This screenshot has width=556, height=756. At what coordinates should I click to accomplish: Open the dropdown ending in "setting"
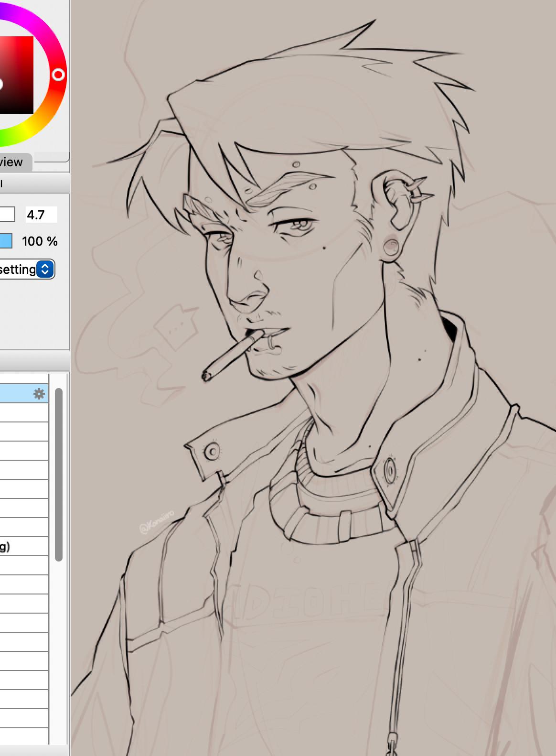27,270
